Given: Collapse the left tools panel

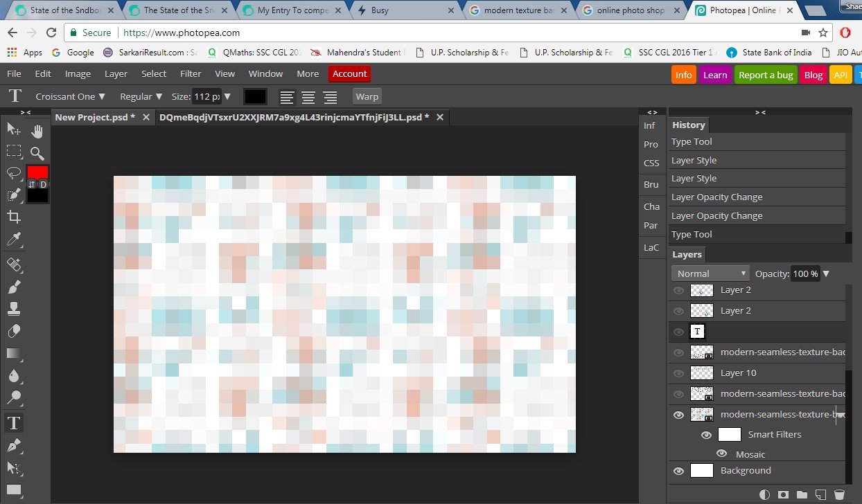Looking at the screenshot, I should 26,112.
